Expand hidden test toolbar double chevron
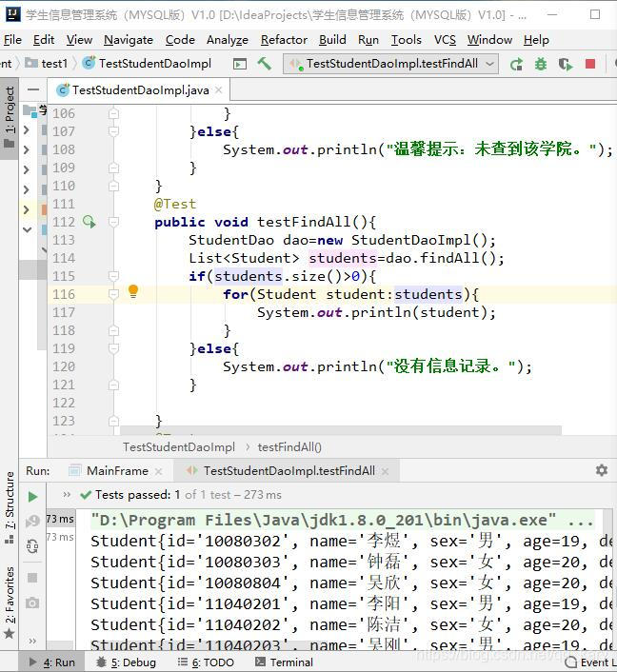 click(67, 495)
